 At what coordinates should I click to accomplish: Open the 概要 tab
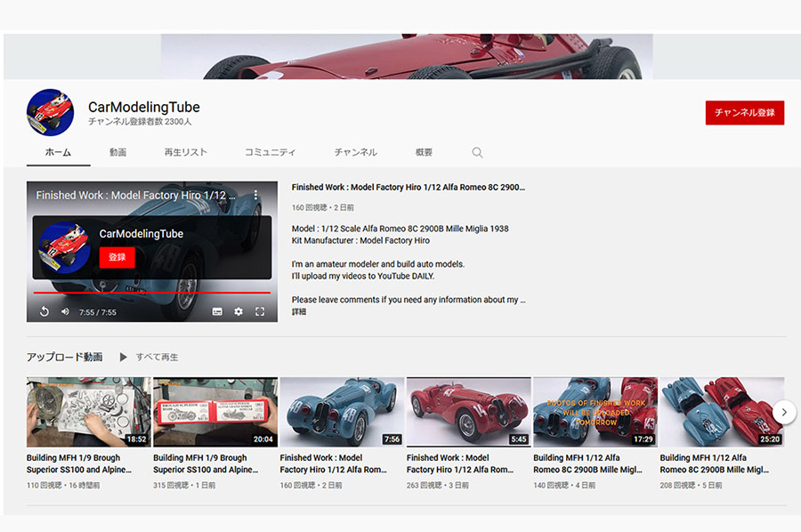pos(424,152)
